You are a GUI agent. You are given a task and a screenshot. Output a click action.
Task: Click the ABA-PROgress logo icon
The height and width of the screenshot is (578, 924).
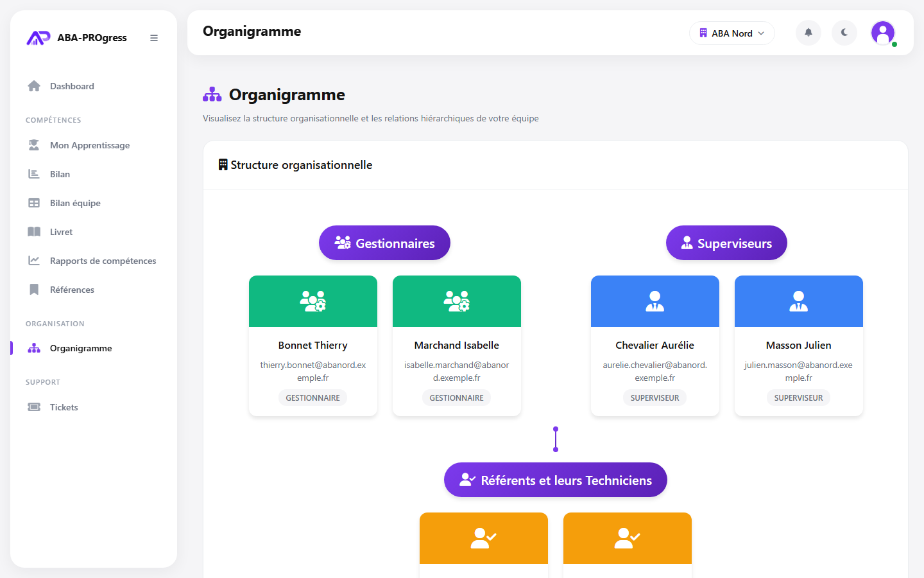pos(38,38)
